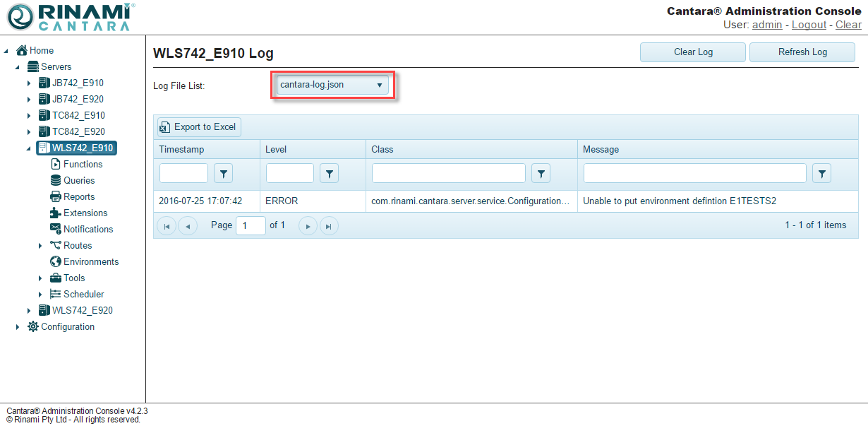Select Environments in the server tree

(90, 261)
